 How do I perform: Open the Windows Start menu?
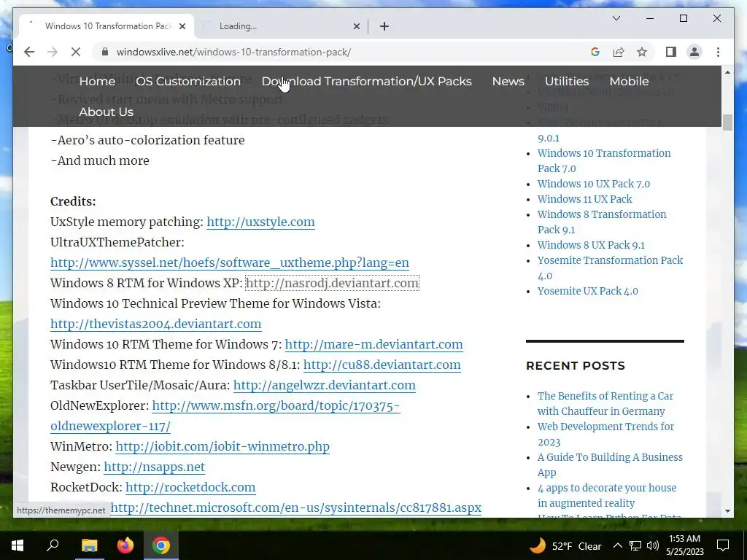(x=18, y=545)
